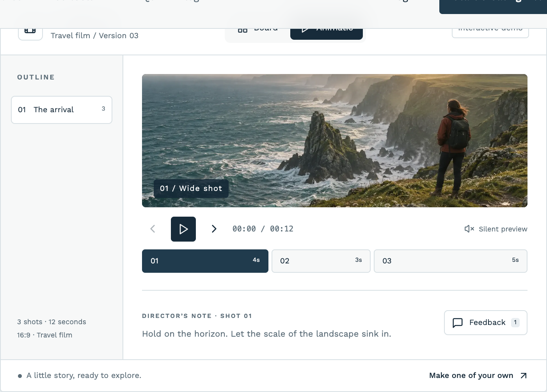Viewport: 547px width, 392px height.
Task: Click the muted speaker icon
Action: 469,229
